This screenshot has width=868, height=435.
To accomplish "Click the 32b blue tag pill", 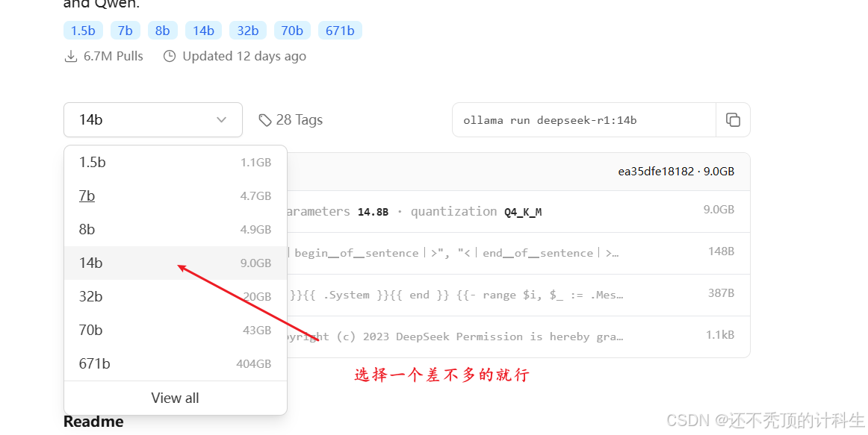I will (247, 31).
